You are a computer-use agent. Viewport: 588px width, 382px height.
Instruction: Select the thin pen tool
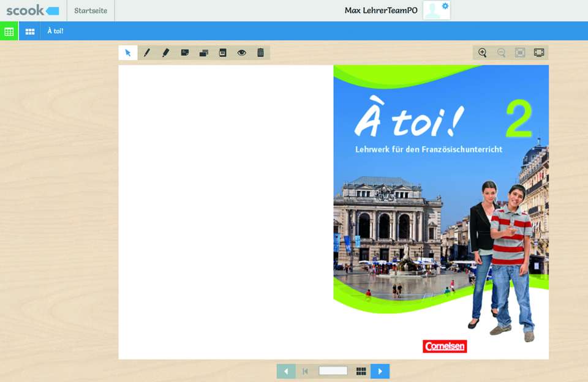pos(147,53)
